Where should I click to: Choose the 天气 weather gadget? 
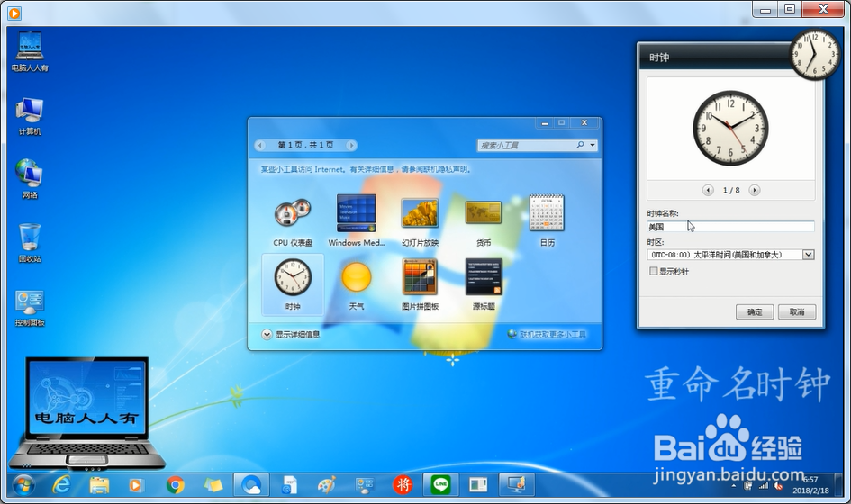point(357,284)
